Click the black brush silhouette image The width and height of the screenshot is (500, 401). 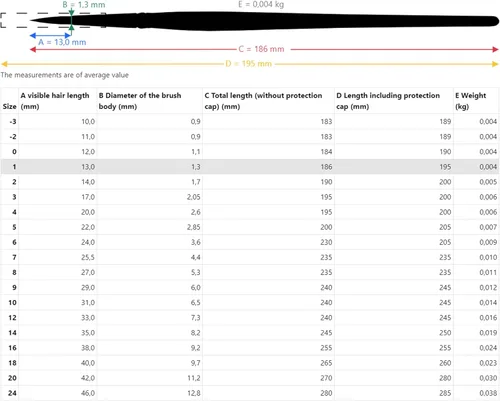tap(265, 21)
